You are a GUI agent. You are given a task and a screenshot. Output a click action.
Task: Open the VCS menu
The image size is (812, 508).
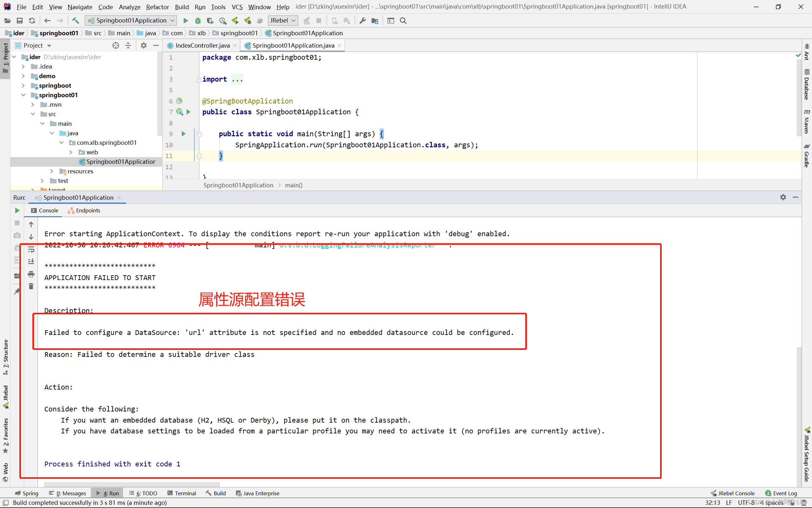click(237, 7)
